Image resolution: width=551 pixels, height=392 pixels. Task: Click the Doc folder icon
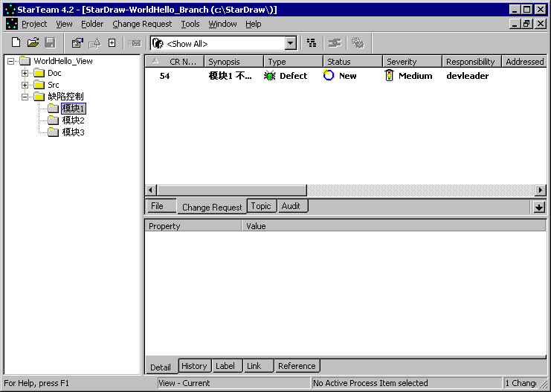pyautogui.click(x=39, y=73)
